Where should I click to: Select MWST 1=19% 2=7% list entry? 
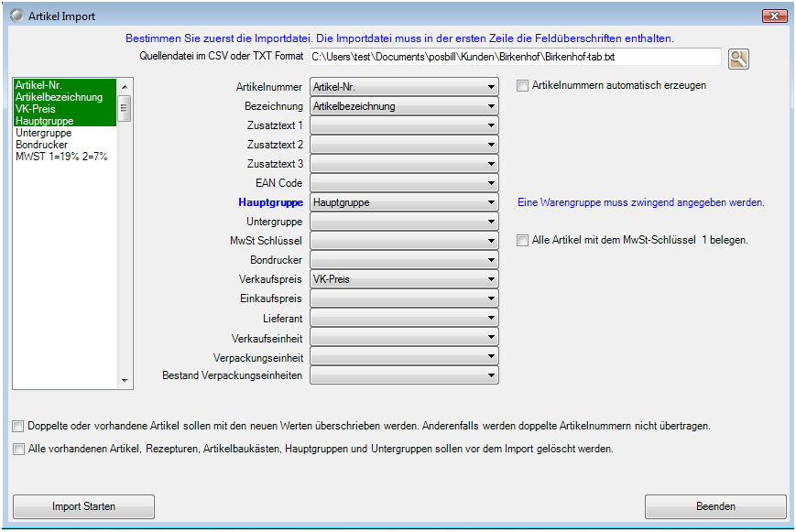click(x=61, y=157)
